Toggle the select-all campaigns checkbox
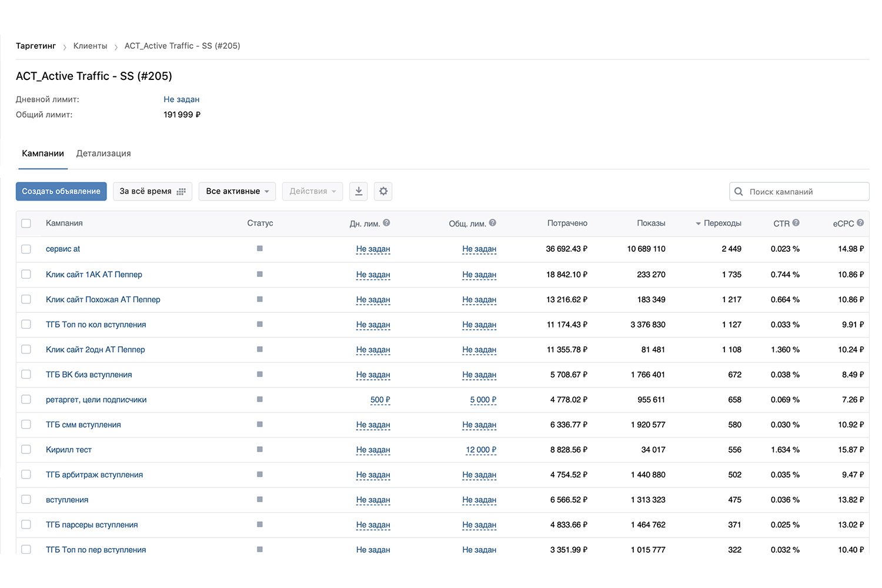This screenshot has width=882, height=588. click(x=26, y=223)
